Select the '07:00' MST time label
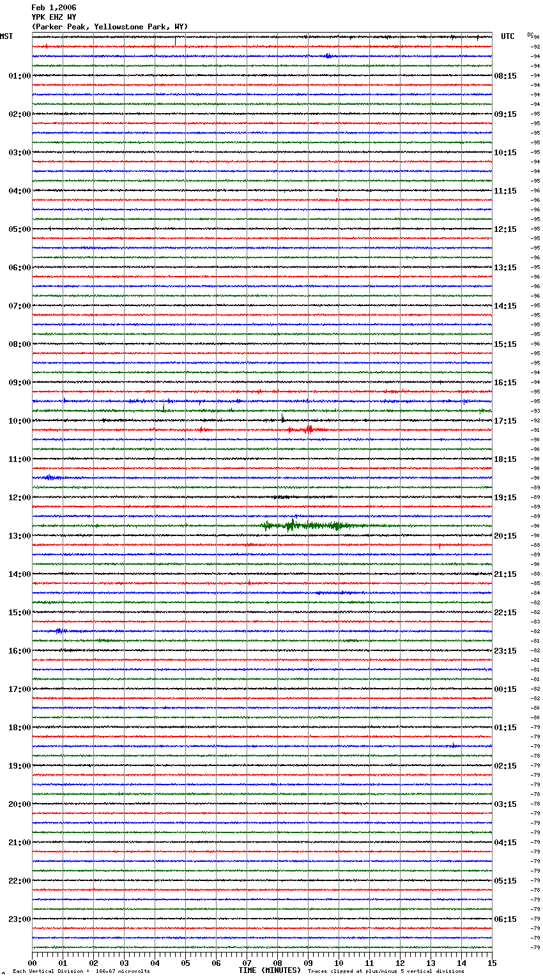The width and height of the screenshot is (543, 980). point(20,306)
